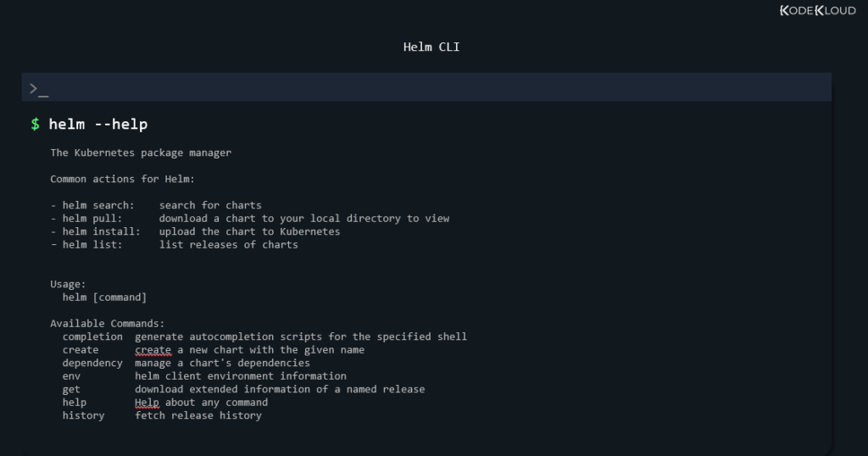Click the helm --help command text
Viewport: 868px width, 456px height.
tap(98, 125)
